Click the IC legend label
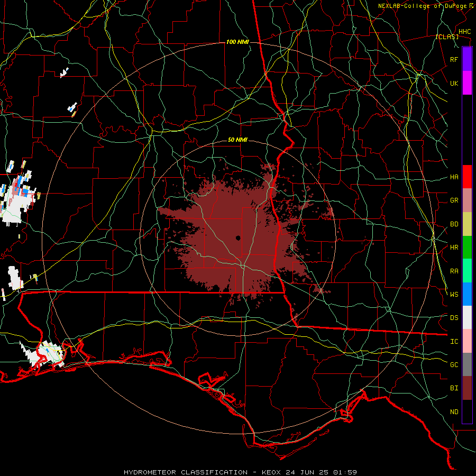 coord(454,342)
